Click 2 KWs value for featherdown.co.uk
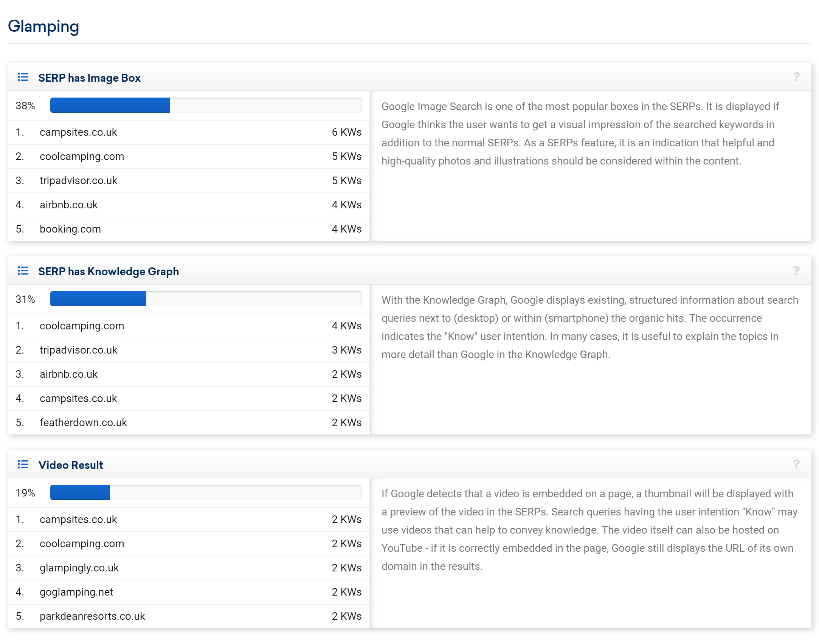Screen dimensions: 819x644 (x=347, y=423)
